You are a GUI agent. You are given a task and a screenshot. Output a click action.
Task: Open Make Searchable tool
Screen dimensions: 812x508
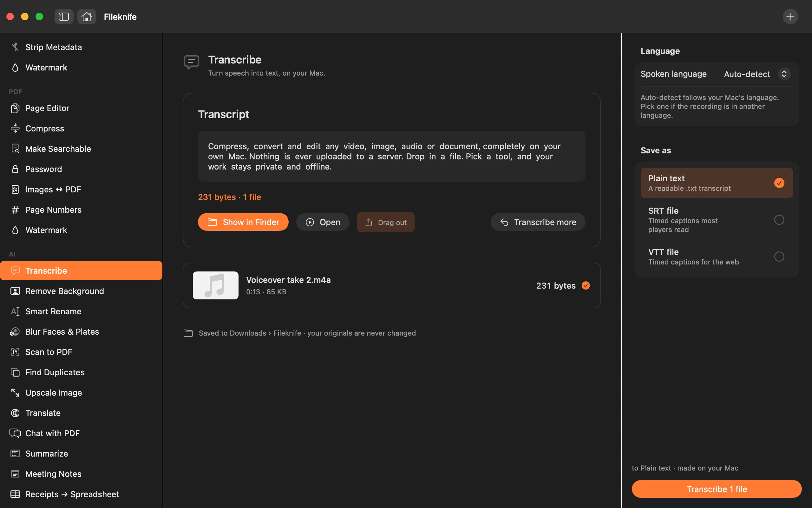81,149
